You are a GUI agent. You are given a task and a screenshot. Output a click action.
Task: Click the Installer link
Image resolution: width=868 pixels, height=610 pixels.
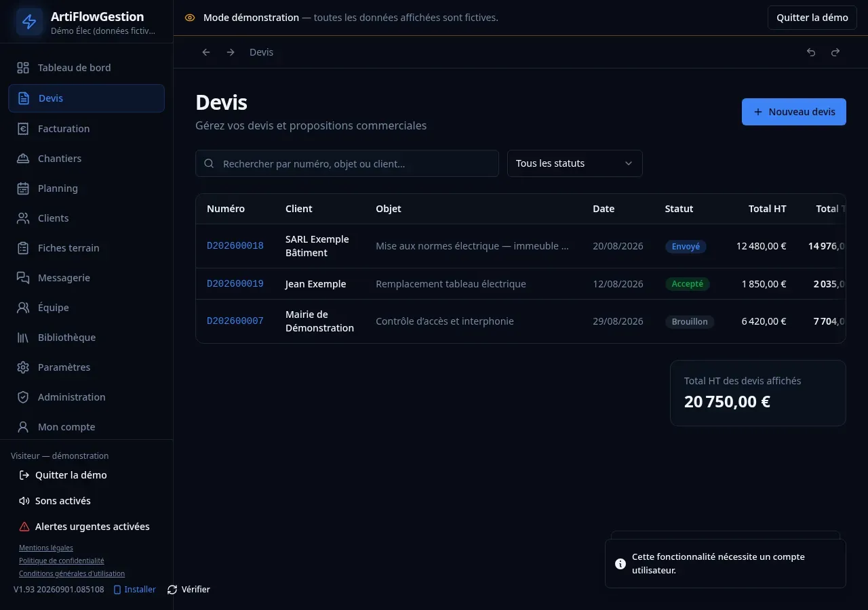(x=134, y=590)
